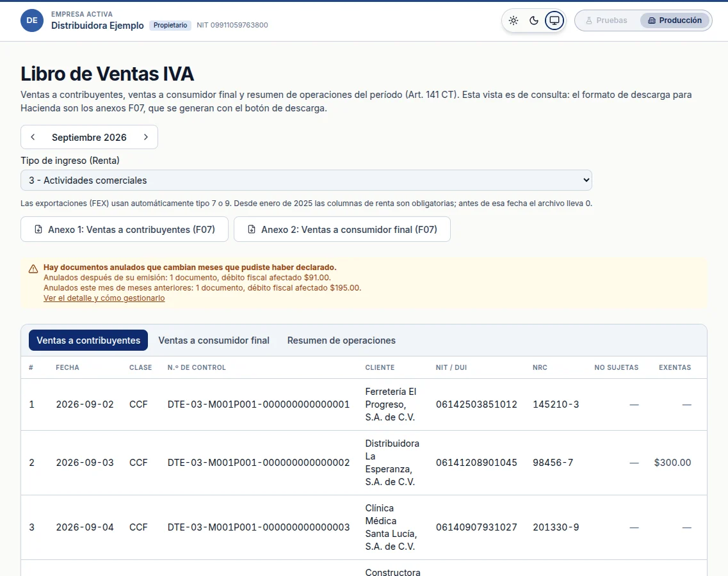Click the warning triangle icon in alert
Image resolution: width=728 pixels, height=576 pixels.
point(33,269)
